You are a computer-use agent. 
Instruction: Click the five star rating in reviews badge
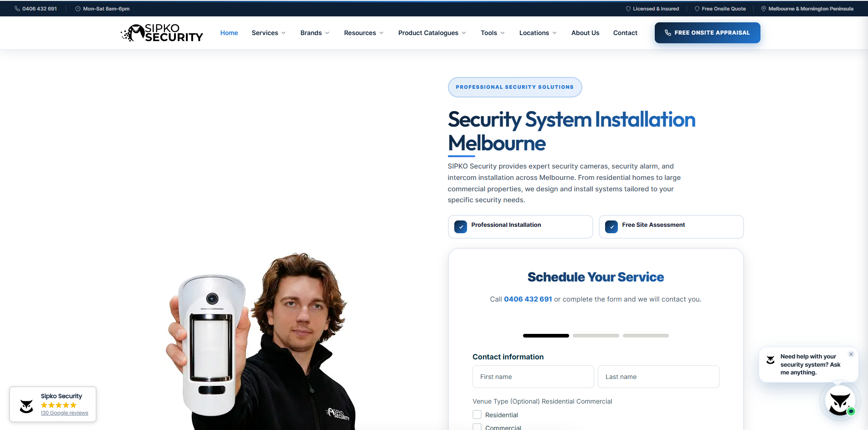coord(59,405)
